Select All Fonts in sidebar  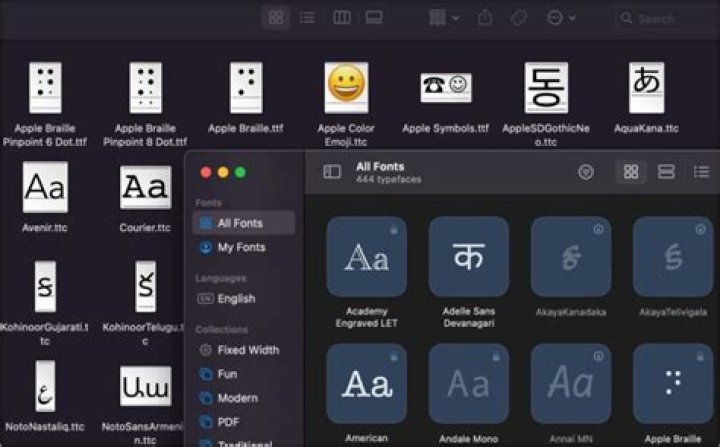[244, 223]
